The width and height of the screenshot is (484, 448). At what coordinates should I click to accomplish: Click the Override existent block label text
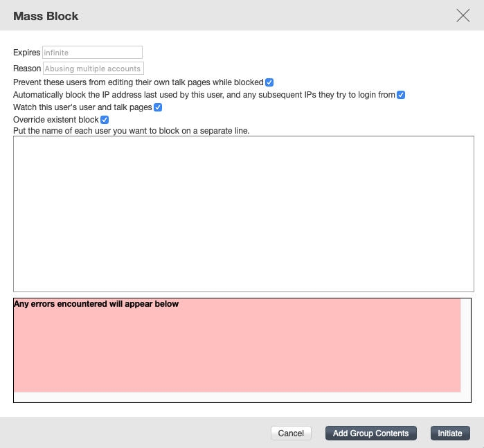(x=56, y=120)
